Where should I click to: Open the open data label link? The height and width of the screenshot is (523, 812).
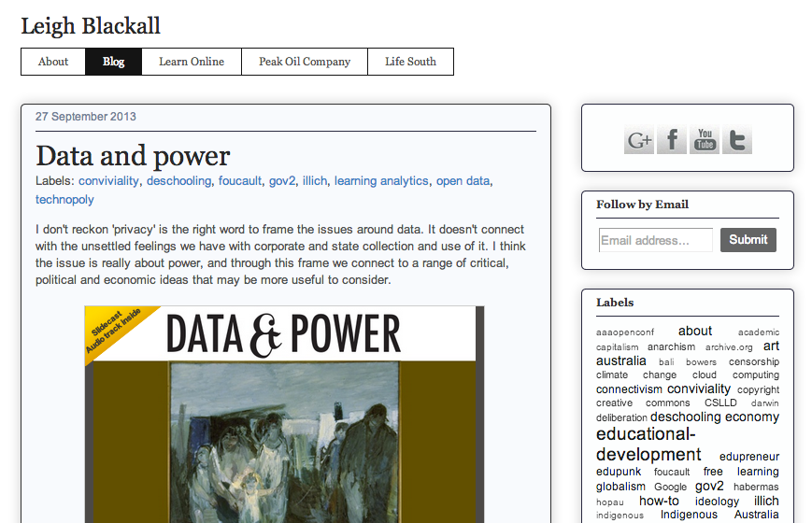tap(463, 181)
